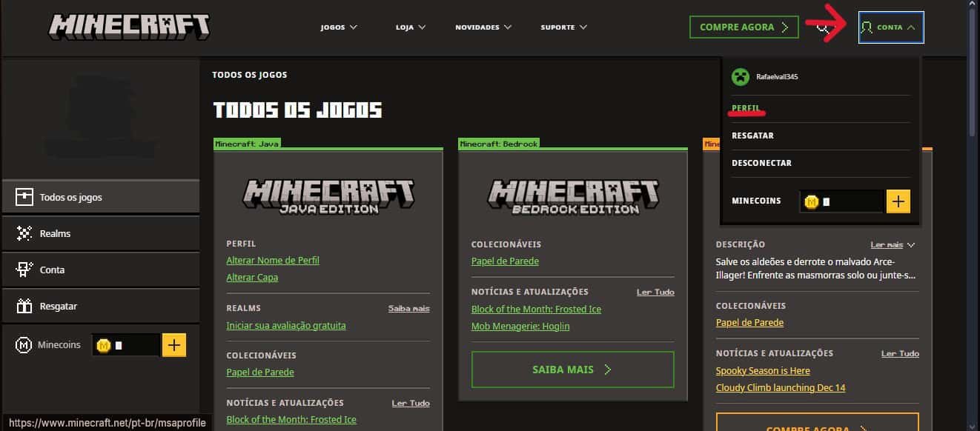Open Block of the Month on Bedrock card
980x431 pixels.
coord(536,310)
